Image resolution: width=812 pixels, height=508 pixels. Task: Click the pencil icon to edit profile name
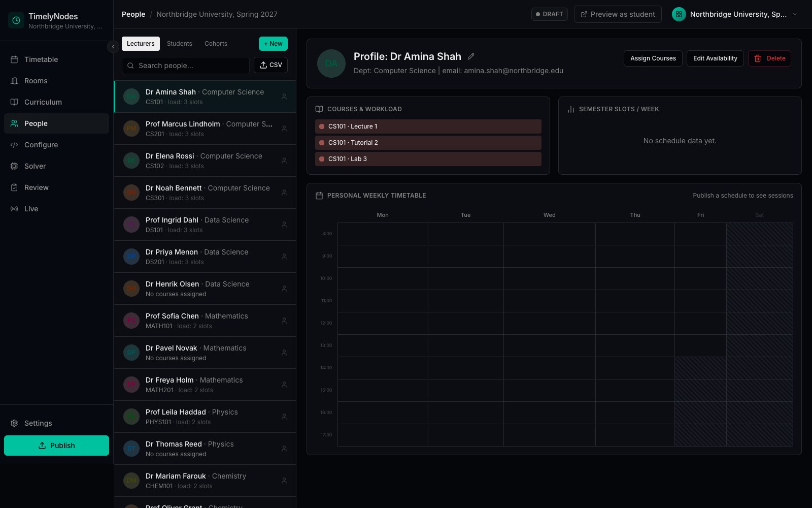tap(471, 56)
